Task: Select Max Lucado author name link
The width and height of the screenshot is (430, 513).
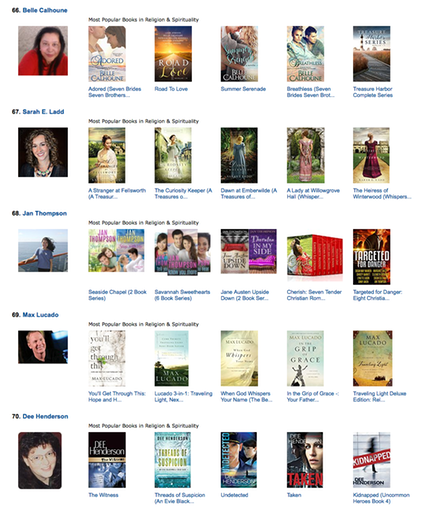Action: [x=40, y=315]
